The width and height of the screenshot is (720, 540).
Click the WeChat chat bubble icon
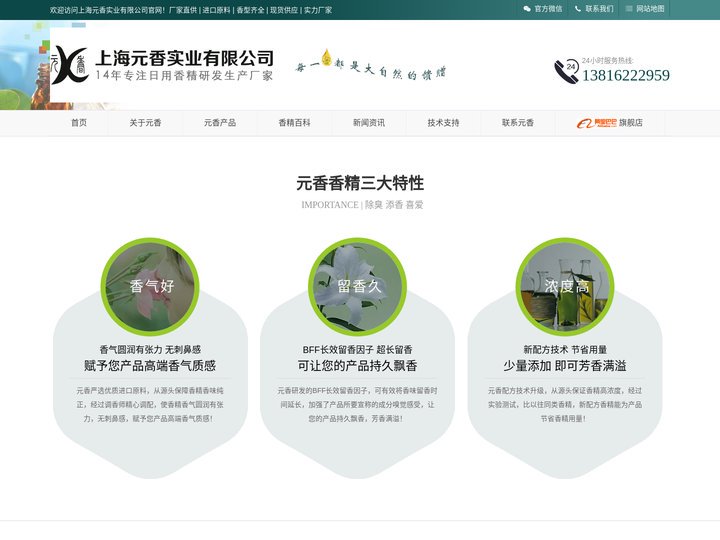click(527, 9)
